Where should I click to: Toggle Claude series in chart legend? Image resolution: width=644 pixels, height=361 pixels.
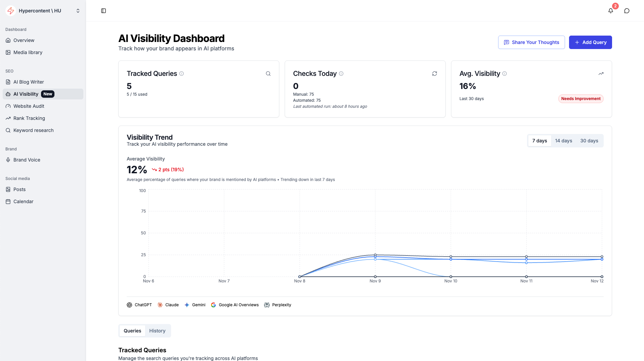(x=168, y=305)
